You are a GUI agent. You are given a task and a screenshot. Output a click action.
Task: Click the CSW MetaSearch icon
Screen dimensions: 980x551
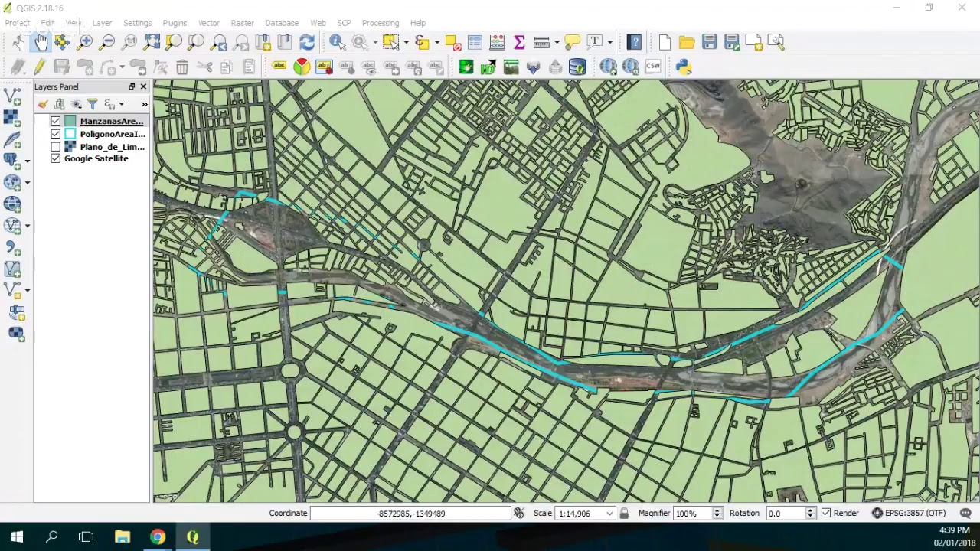pos(653,67)
